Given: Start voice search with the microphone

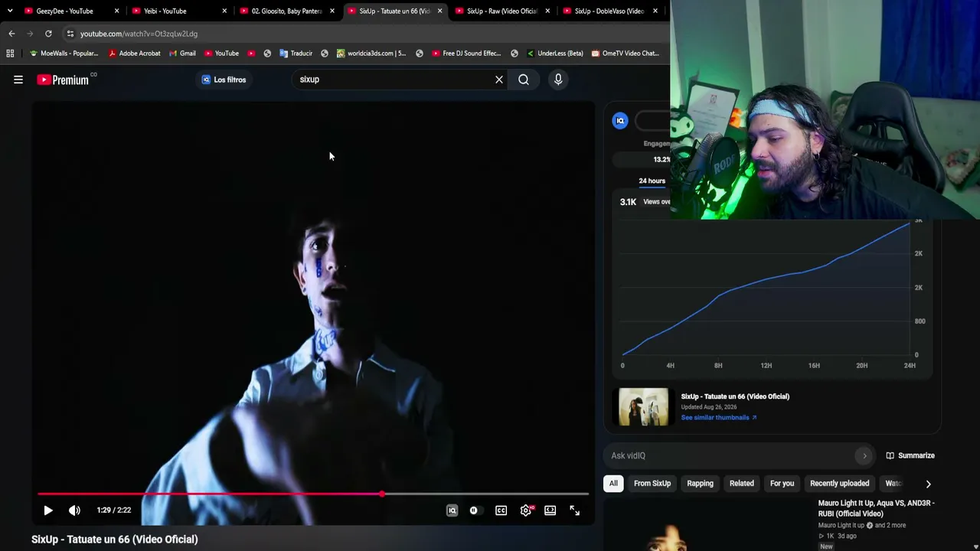Looking at the screenshot, I should point(558,80).
